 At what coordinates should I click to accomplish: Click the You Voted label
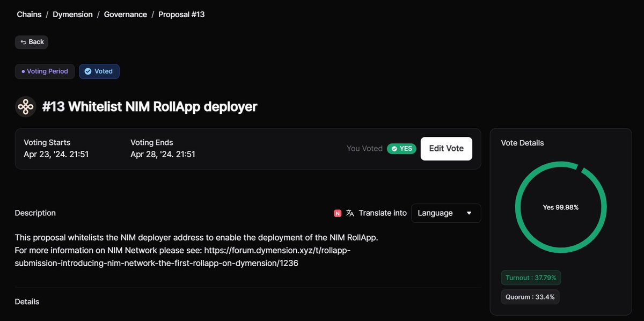point(364,149)
